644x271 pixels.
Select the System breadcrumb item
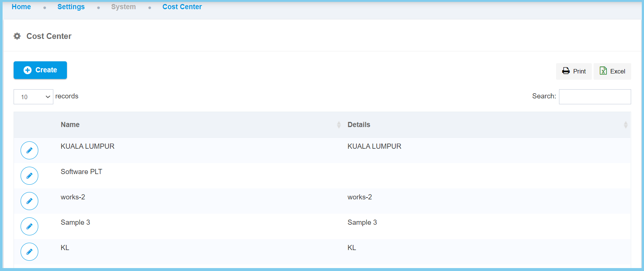[x=123, y=7]
